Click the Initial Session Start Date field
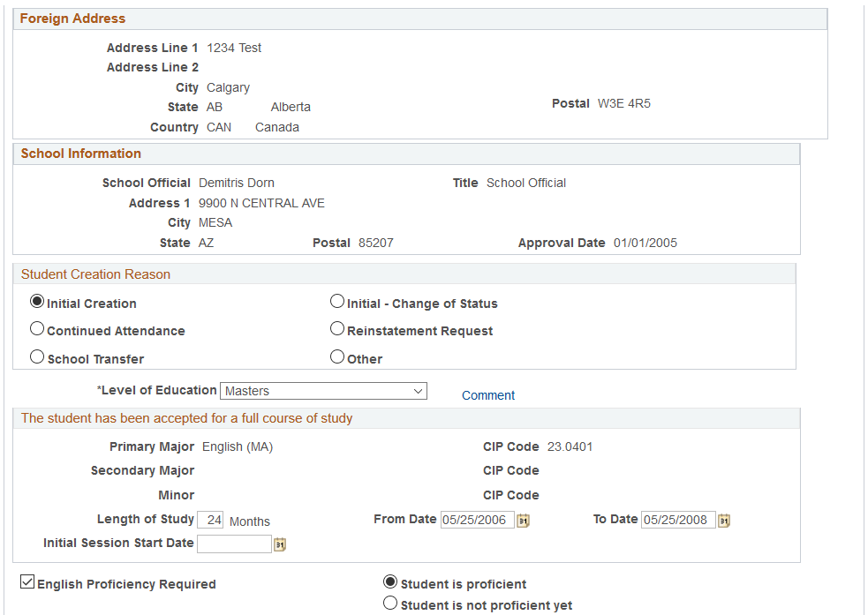868x615 pixels. click(x=234, y=544)
